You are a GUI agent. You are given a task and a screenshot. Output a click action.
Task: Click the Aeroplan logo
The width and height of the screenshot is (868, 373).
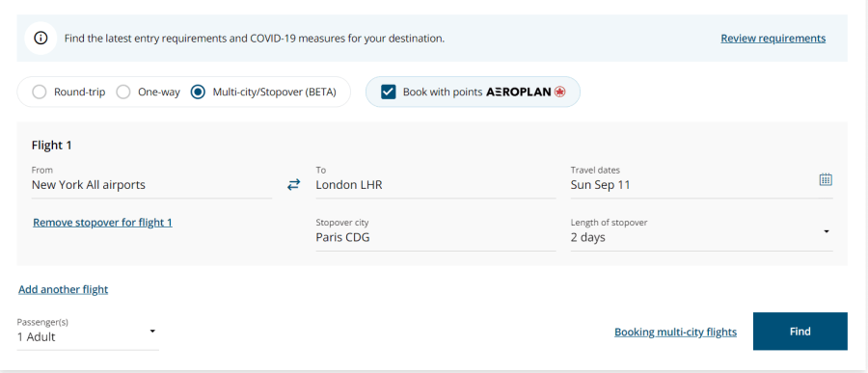coord(526,92)
